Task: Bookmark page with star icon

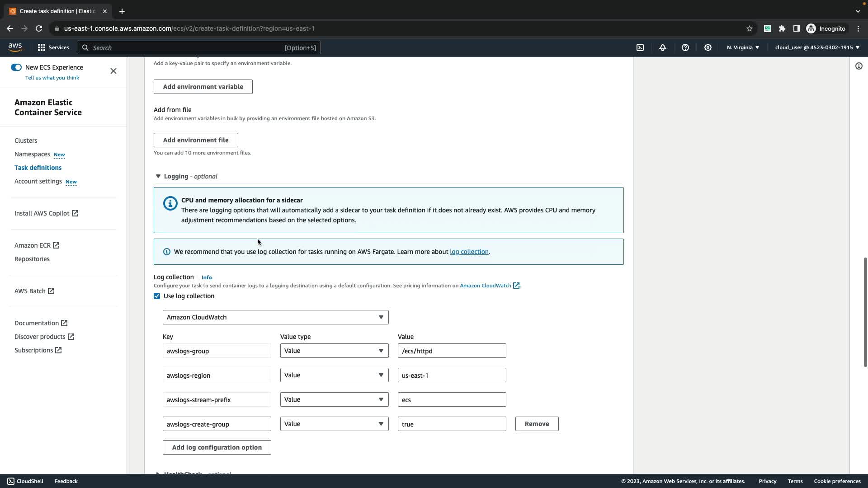Action: tap(749, 28)
